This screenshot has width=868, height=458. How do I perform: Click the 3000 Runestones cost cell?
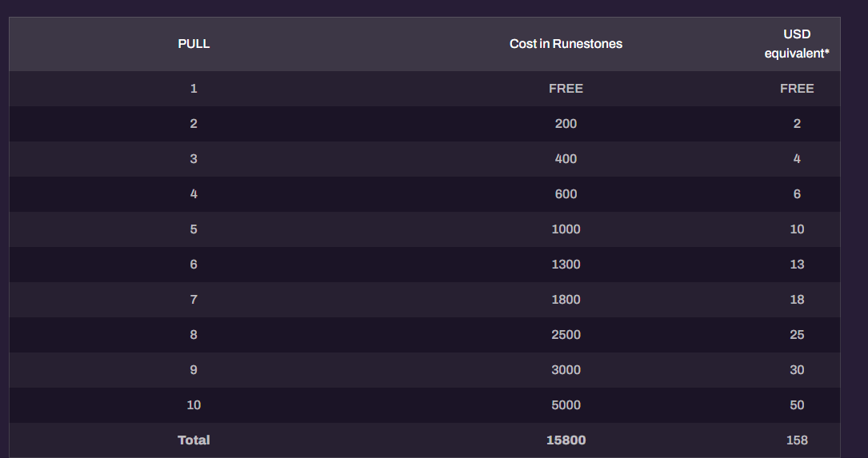point(566,370)
